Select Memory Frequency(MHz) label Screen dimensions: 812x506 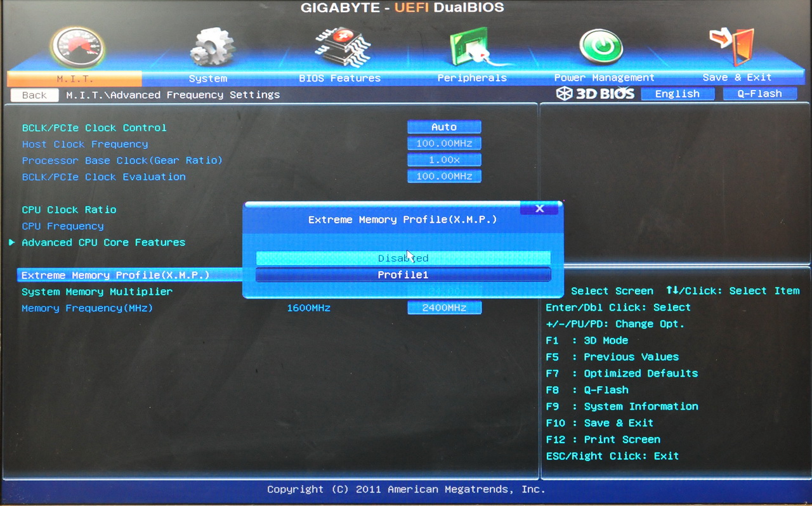click(x=88, y=308)
